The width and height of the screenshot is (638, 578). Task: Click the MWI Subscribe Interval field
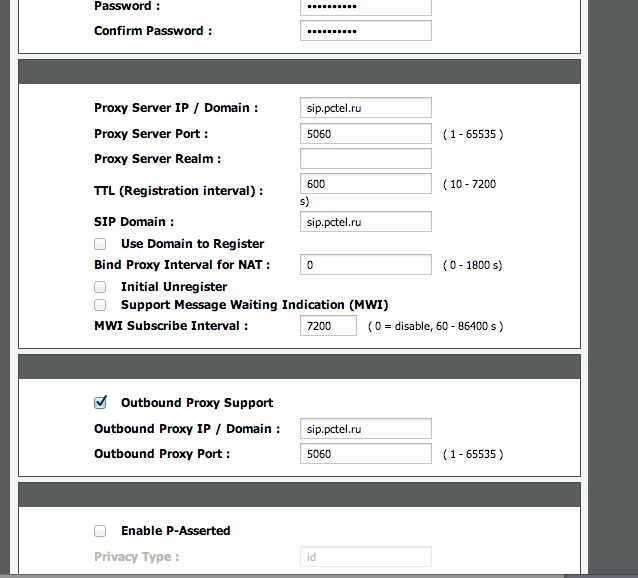(328, 326)
